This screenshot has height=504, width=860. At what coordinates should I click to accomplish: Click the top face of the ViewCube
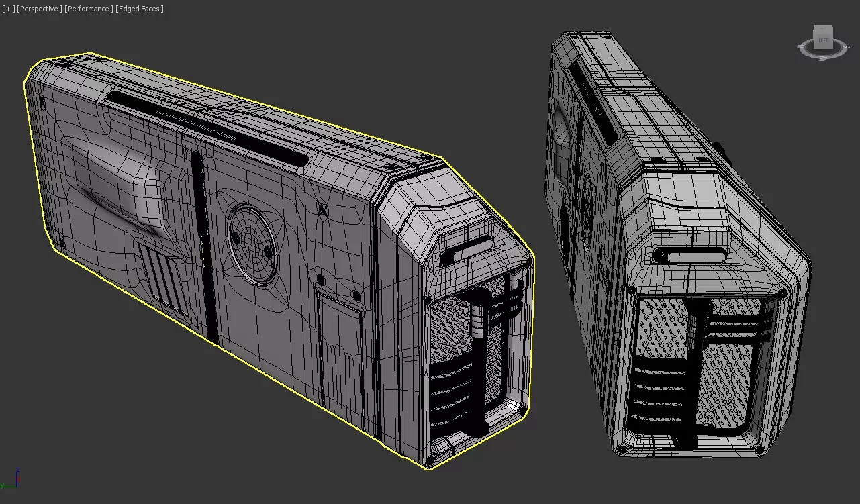[823, 29]
